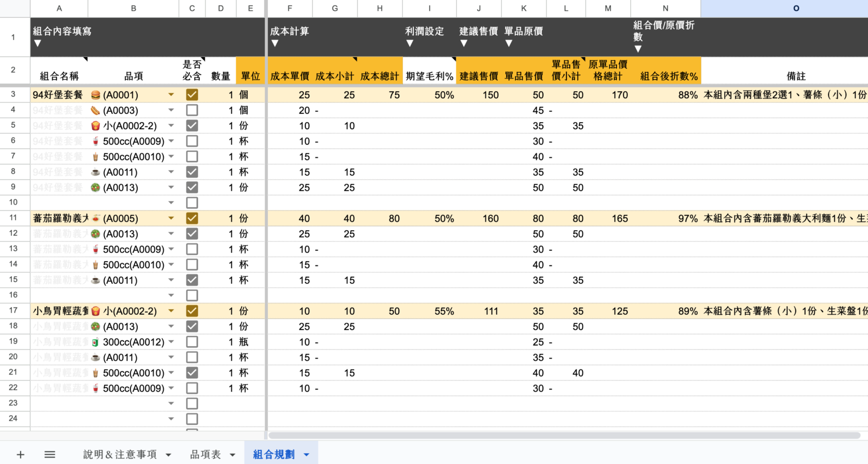
Task: Check the 必含 checkbox in row 4
Action: pos(192,110)
